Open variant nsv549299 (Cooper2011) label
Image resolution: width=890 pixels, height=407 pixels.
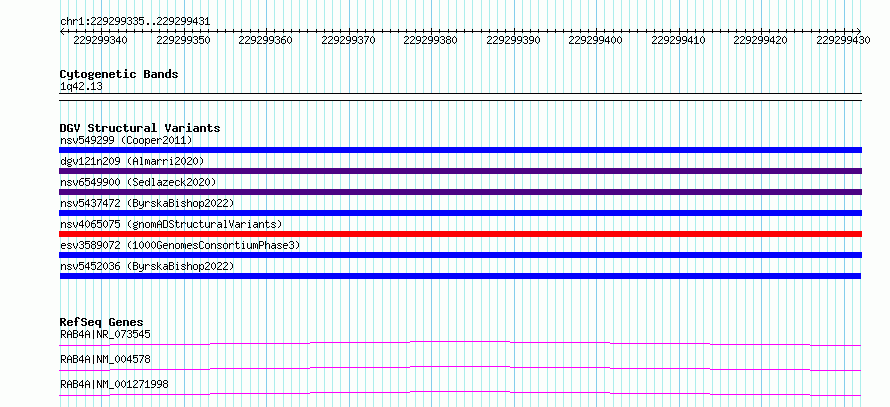(x=126, y=140)
